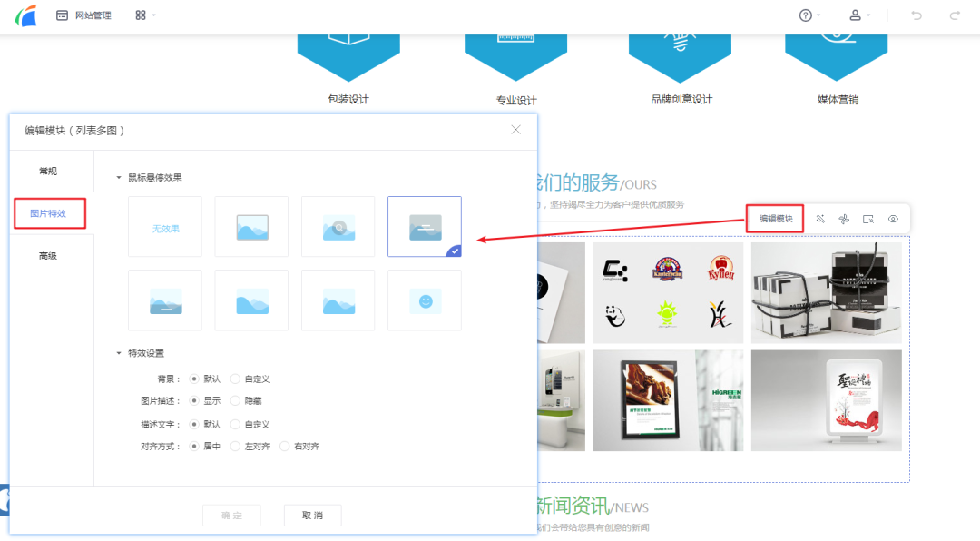980x541 pixels.
Task: Select the 无效果 hover option
Action: pos(165,226)
